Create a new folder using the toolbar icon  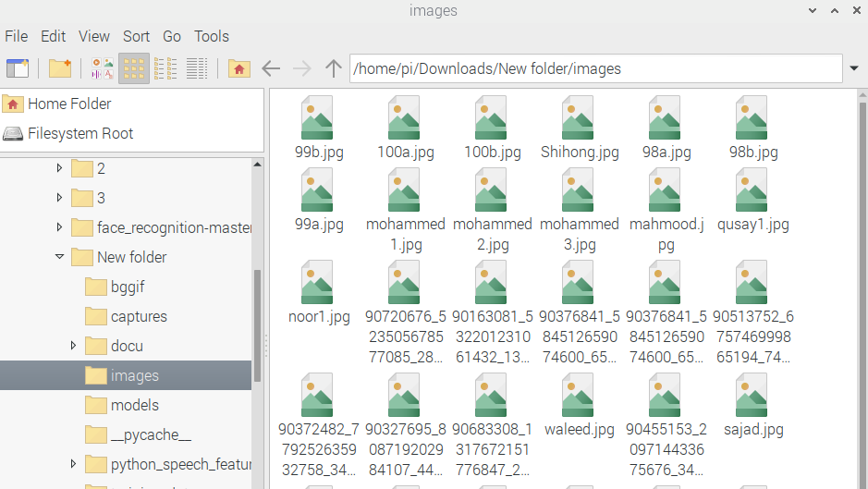60,68
